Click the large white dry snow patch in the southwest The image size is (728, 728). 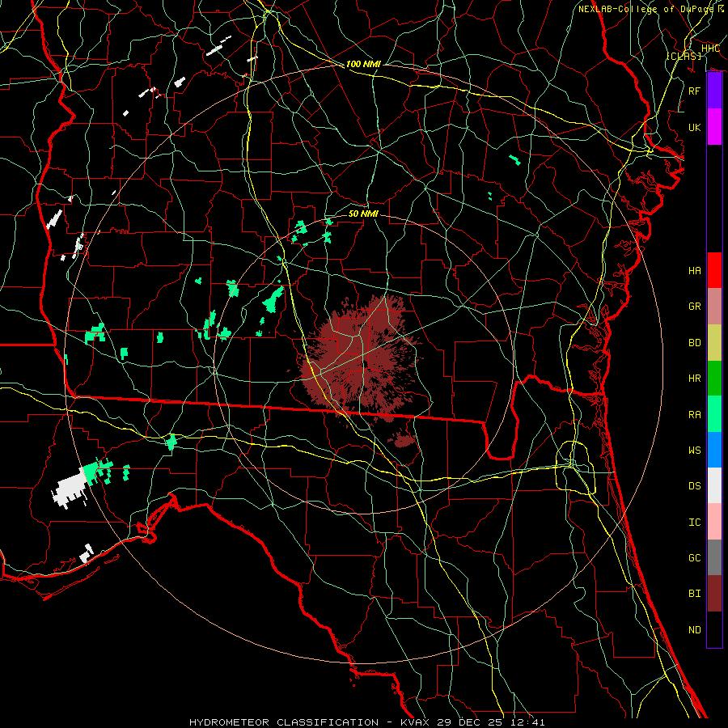click(x=70, y=490)
